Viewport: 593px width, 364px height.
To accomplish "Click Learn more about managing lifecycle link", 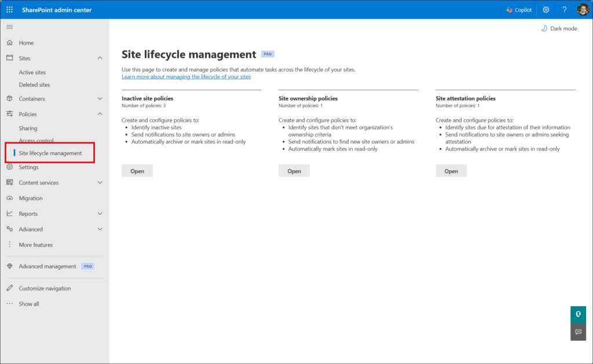I will (x=186, y=76).
